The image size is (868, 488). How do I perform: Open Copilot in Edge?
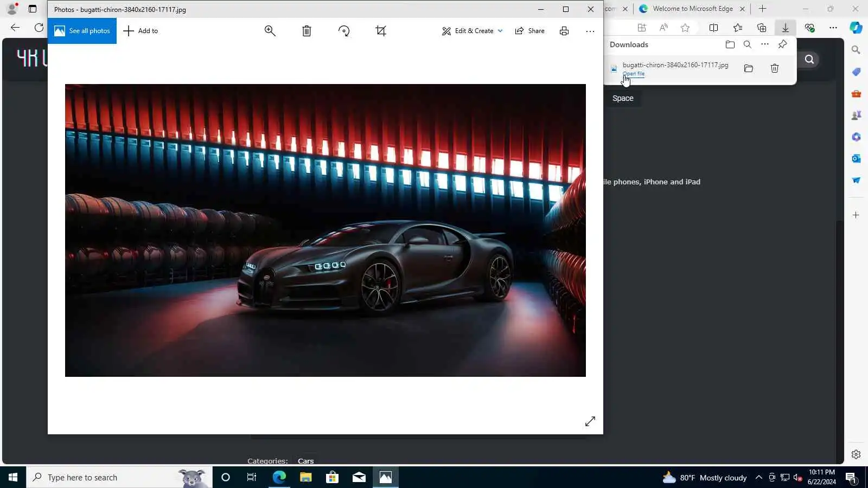click(x=856, y=28)
